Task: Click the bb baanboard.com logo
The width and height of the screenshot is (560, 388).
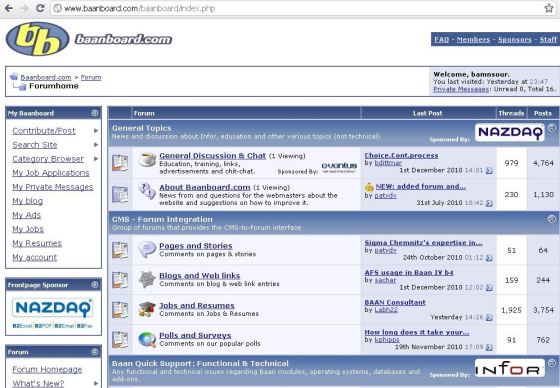Action: click(89, 39)
